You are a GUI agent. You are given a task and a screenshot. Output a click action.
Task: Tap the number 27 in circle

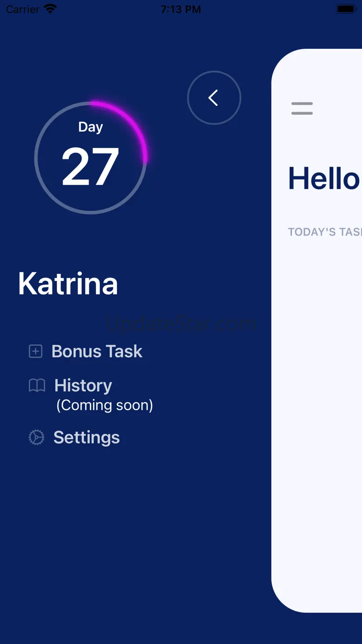pos(90,167)
